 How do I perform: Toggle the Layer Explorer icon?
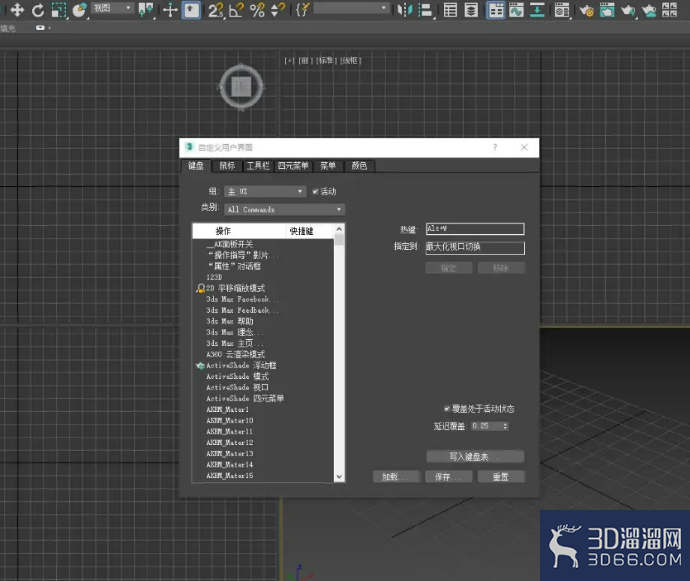pos(471,10)
